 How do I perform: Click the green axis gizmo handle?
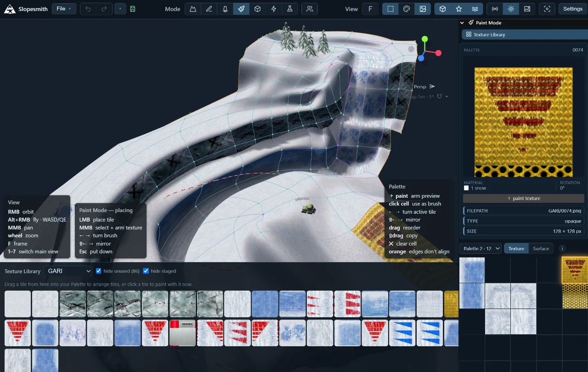[425, 39]
